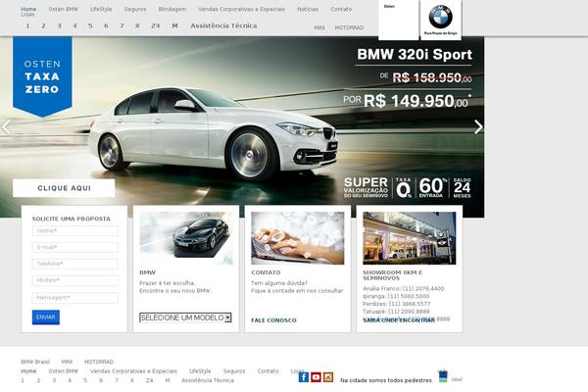The height and width of the screenshot is (392, 588).
Task: Open Vendas Corporativas e Especiais in top menu
Action: [x=241, y=9]
